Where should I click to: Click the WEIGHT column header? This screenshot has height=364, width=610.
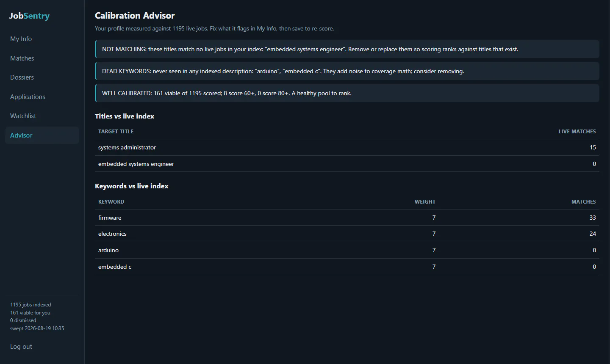(425, 202)
